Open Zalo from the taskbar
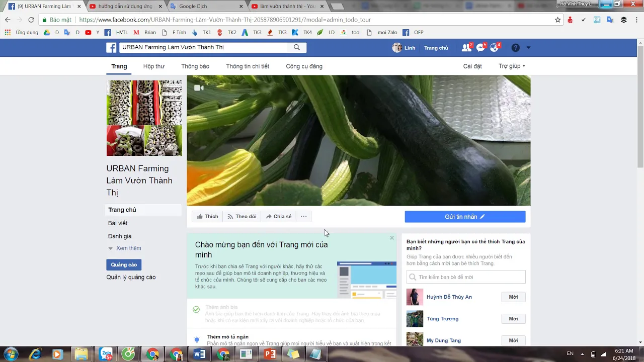 [x=105, y=354]
